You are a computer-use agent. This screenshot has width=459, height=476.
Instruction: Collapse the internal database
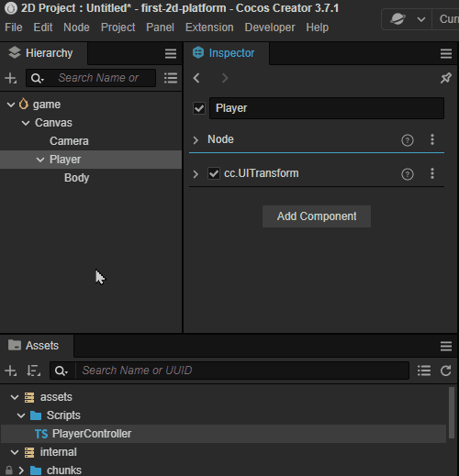pyautogui.click(x=15, y=452)
